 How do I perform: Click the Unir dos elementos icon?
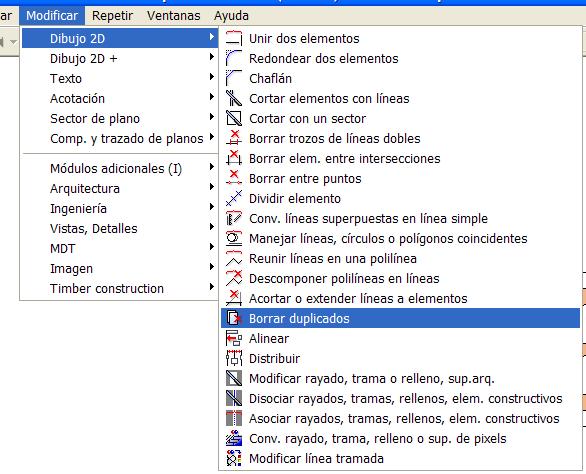pyautogui.click(x=234, y=38)
